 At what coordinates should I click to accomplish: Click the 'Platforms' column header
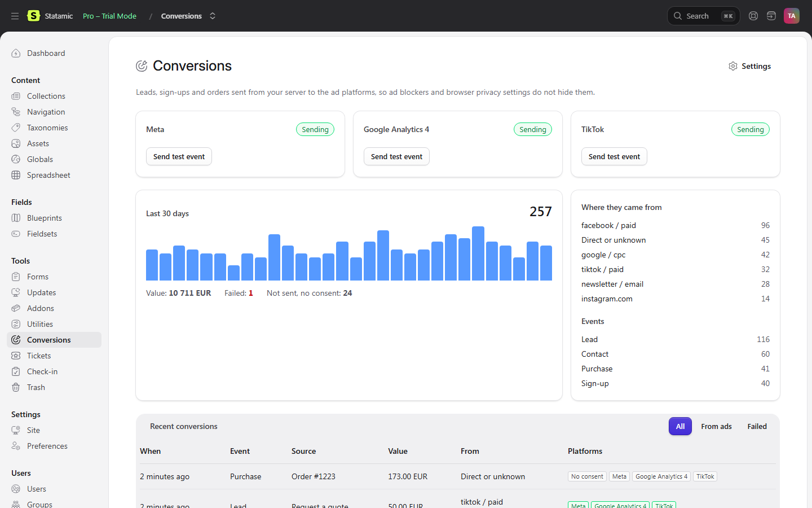pyautogui.click(x=585, y=451)
